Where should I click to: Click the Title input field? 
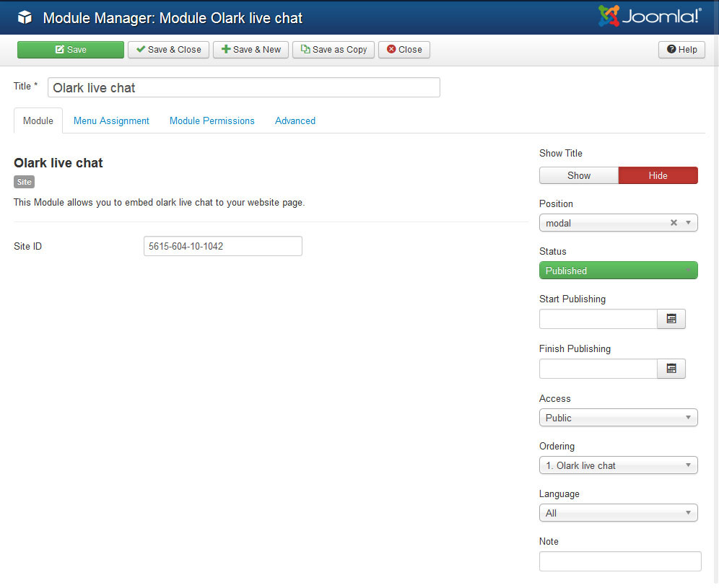pyautogui.click(x=244, y=87)
